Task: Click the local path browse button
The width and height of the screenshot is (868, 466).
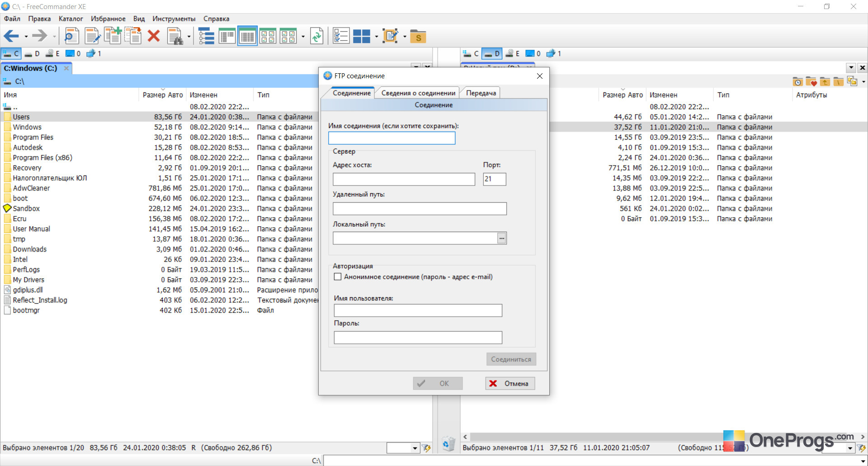Action: (502, 238)
